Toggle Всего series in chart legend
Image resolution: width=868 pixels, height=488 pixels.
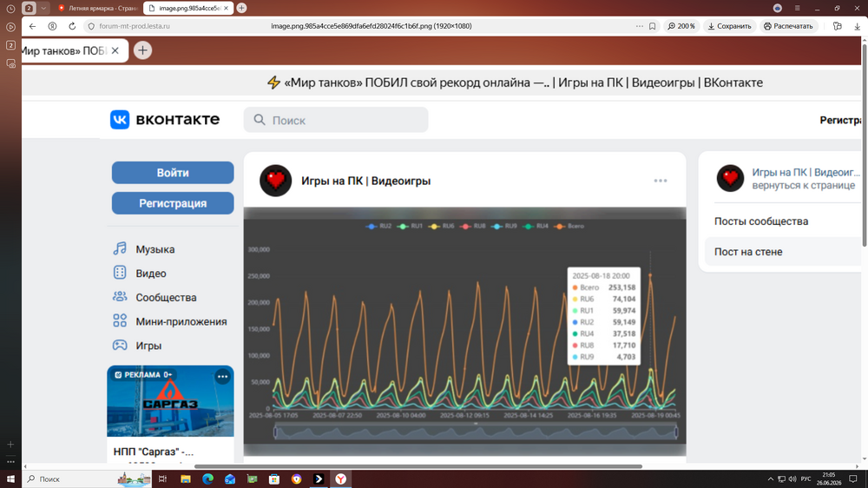569,226
